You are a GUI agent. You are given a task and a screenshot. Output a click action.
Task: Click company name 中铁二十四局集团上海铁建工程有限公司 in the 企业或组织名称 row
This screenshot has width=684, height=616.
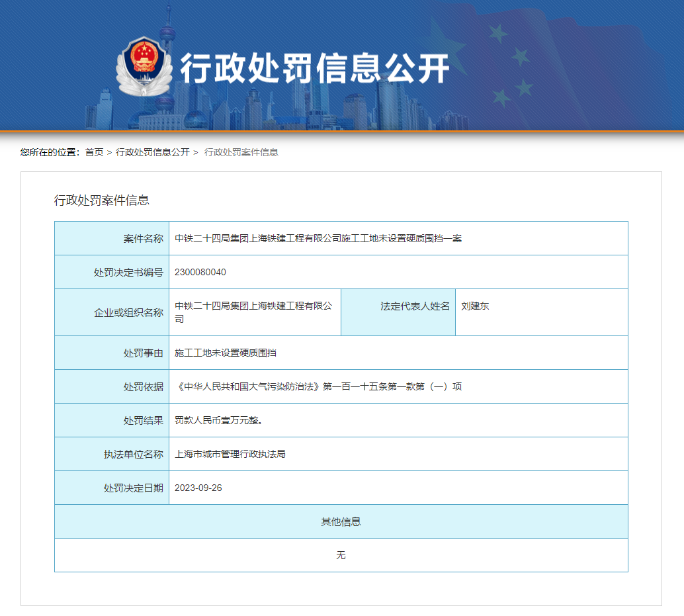click(253, 312)
